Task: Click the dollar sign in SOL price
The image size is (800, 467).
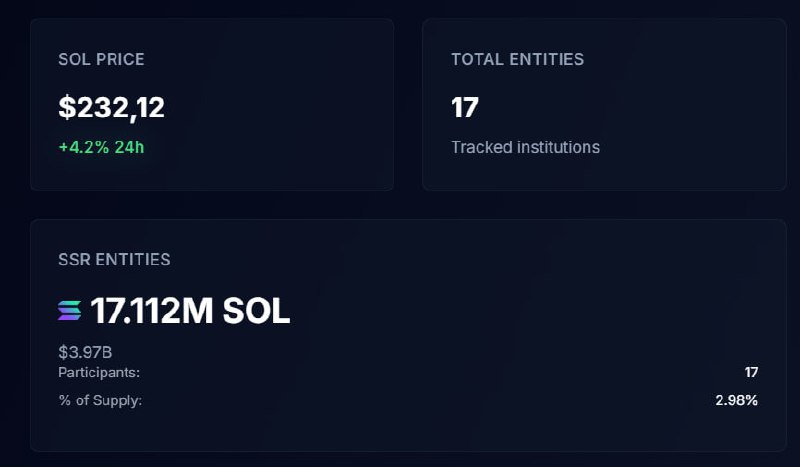Action: pyautogui.click(x=66, y=108)
